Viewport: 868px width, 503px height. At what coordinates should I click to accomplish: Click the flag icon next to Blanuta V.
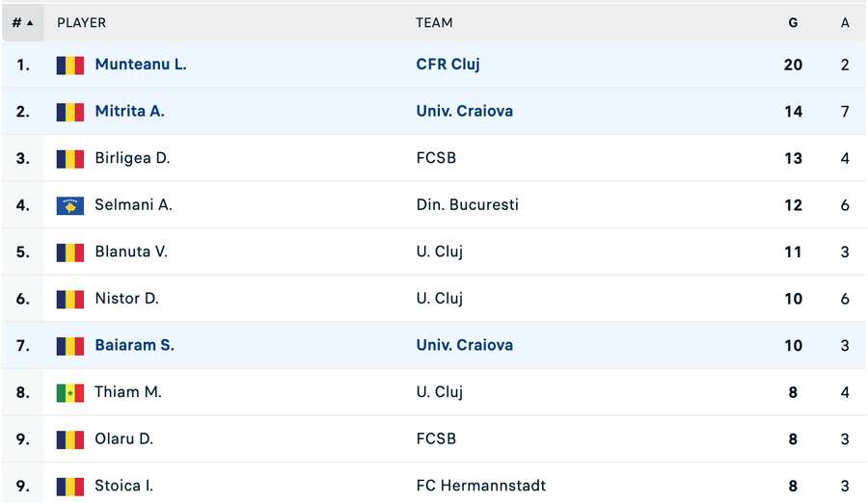70,252
